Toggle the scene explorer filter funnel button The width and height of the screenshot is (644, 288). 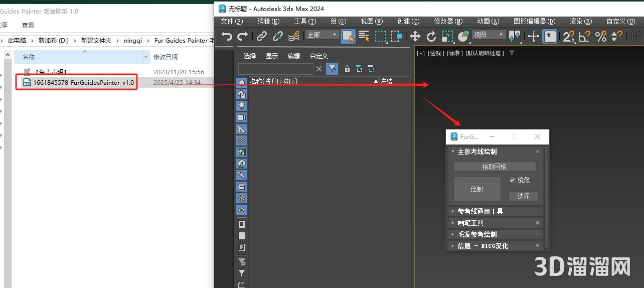[x=332, y=69]
